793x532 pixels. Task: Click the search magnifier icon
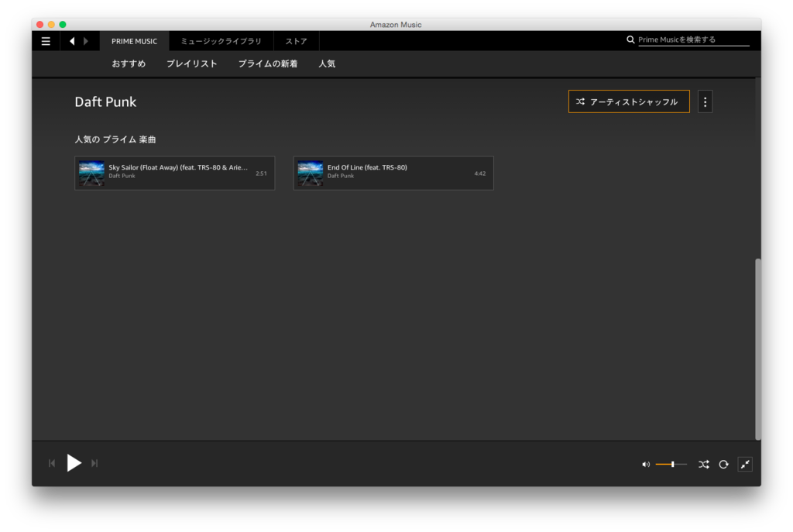pos(630,39)
